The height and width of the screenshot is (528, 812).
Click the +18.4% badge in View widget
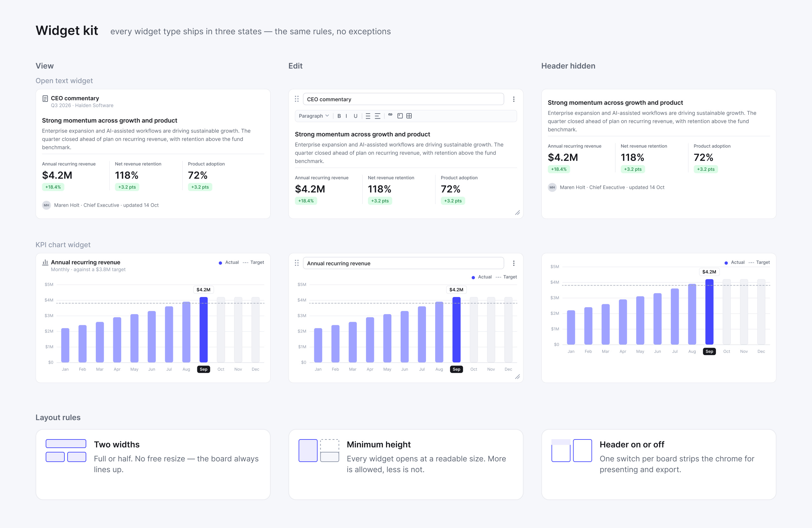pyautogui.click(x=53, y=187)
